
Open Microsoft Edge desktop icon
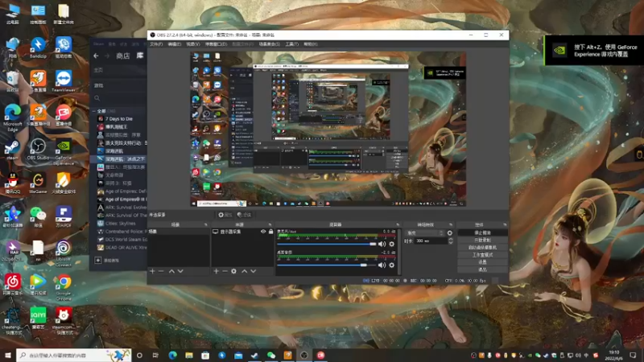pos(12,117)
